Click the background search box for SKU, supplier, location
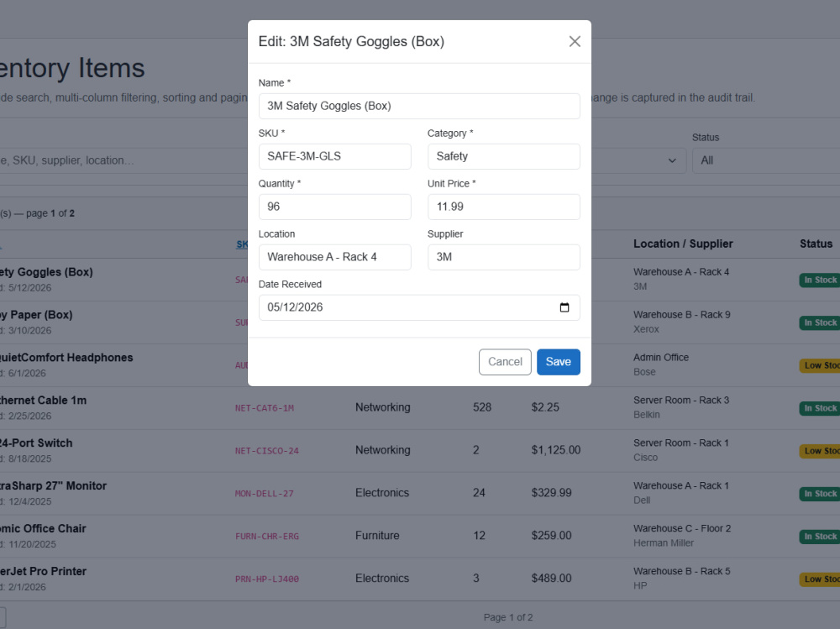Screen dimensions: 840x629 (x=123, y=160)
